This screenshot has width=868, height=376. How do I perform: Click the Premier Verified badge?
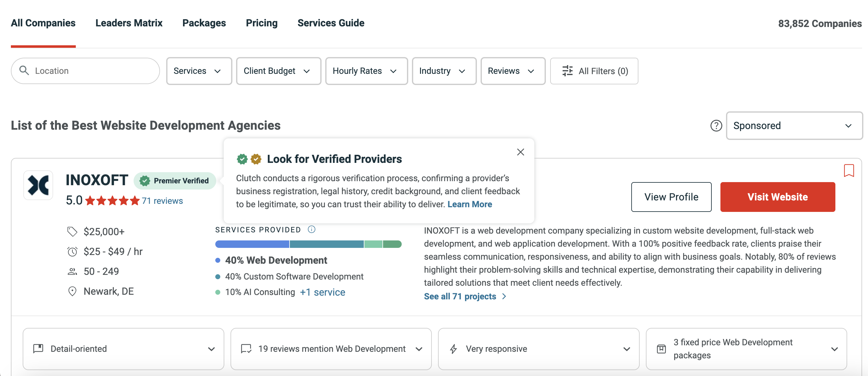(x=175, y=181)
